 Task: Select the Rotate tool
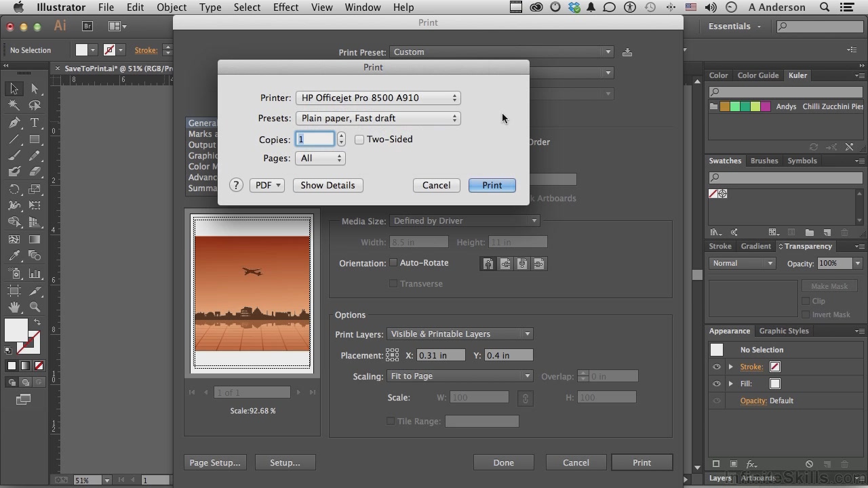[14, 189]
